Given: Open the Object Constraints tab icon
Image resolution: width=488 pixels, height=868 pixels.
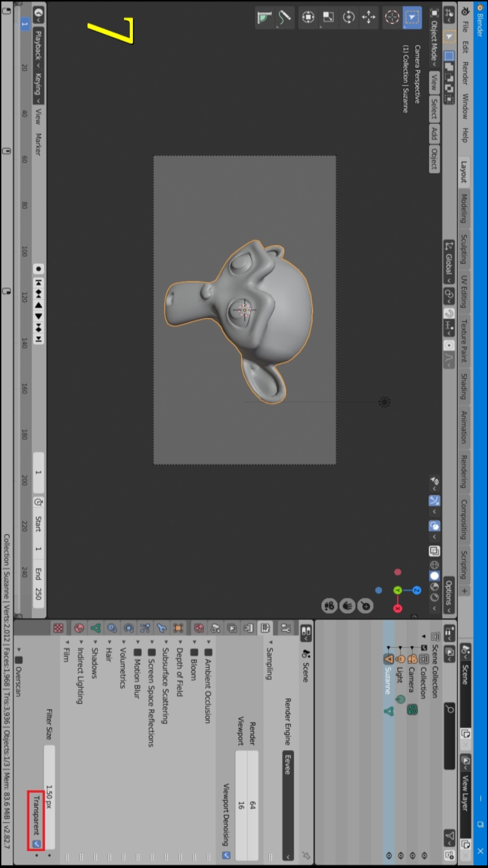Looking at the screenshot, I should pyautogui.click(x=112, y=628).
